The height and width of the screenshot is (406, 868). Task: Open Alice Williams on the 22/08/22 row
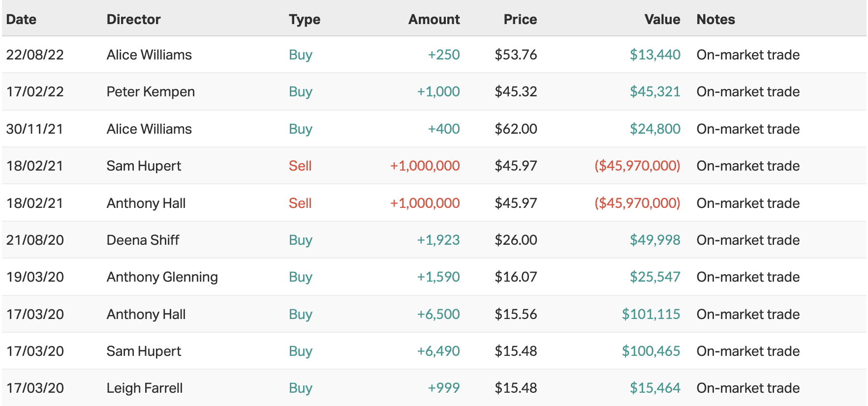pos(149,55)
